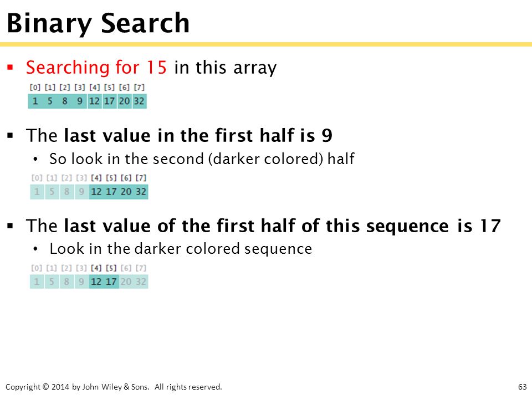Click darker value 20 in second array
Image resolution: width=532 pixels, height=399 pixels.
[x=126, y=192]
